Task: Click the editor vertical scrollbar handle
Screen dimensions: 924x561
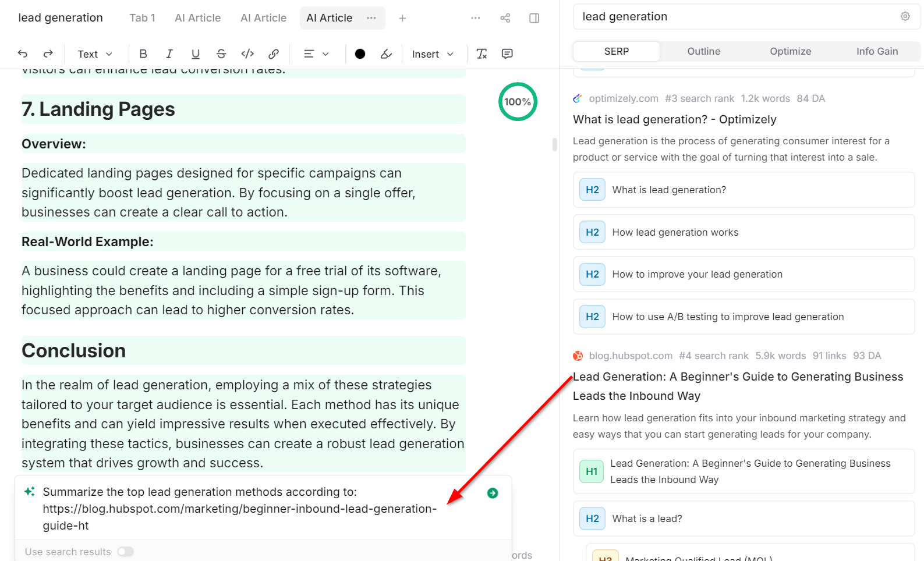Action: click(555, 144)
